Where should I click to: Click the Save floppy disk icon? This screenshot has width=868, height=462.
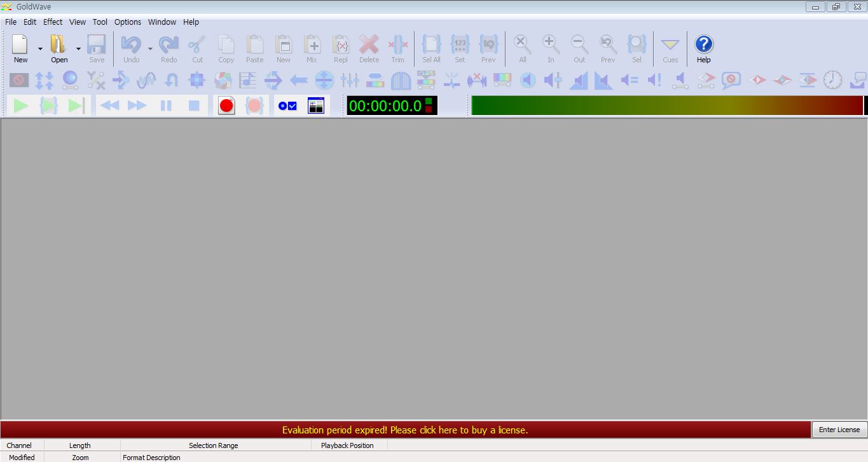97,48
